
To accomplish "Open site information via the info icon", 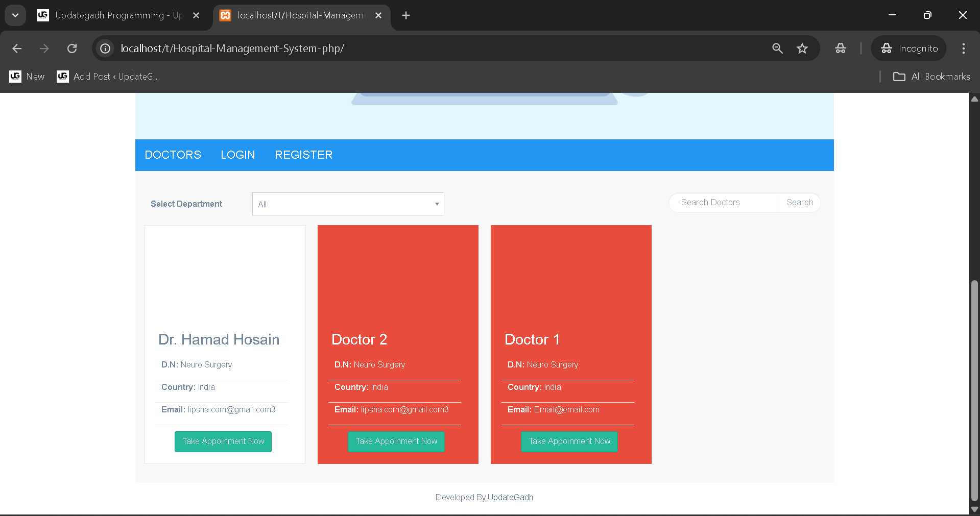I will tap(105, 48).
